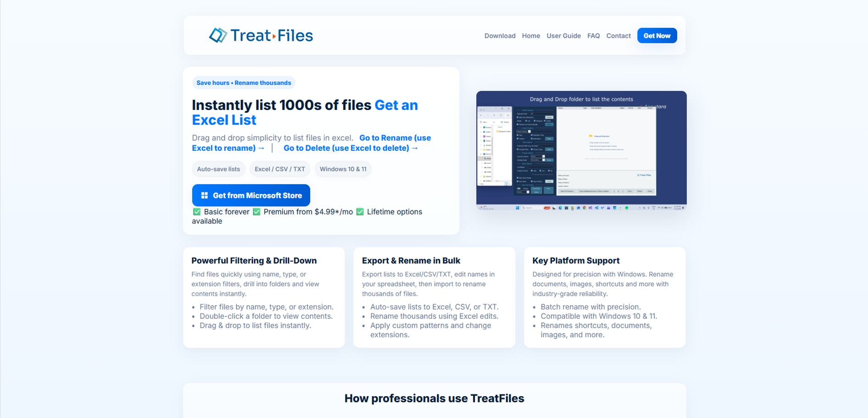The height and width of the screenshot is (418, 868).
Task: Click green checkmark beside Premium from $4.99
Action: point(256,212)
